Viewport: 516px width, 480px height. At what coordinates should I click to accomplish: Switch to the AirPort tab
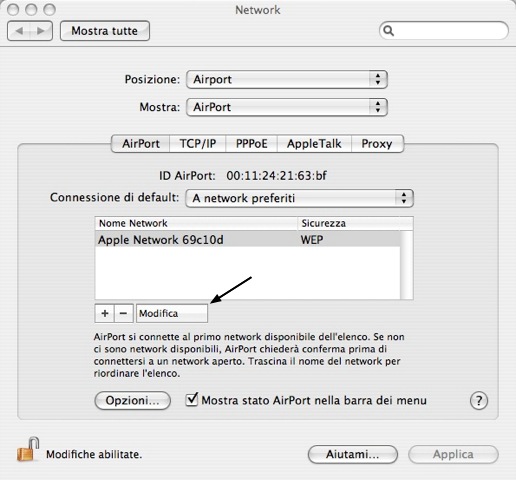[140, 144]
